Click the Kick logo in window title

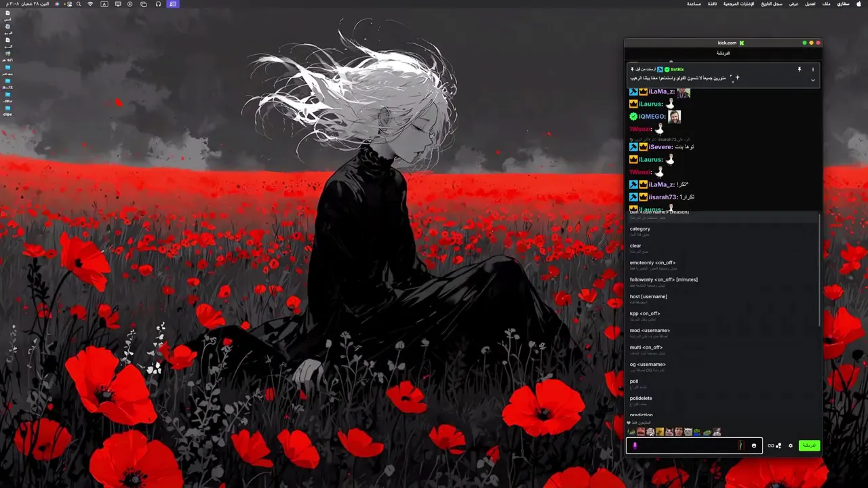coord(742,43)
